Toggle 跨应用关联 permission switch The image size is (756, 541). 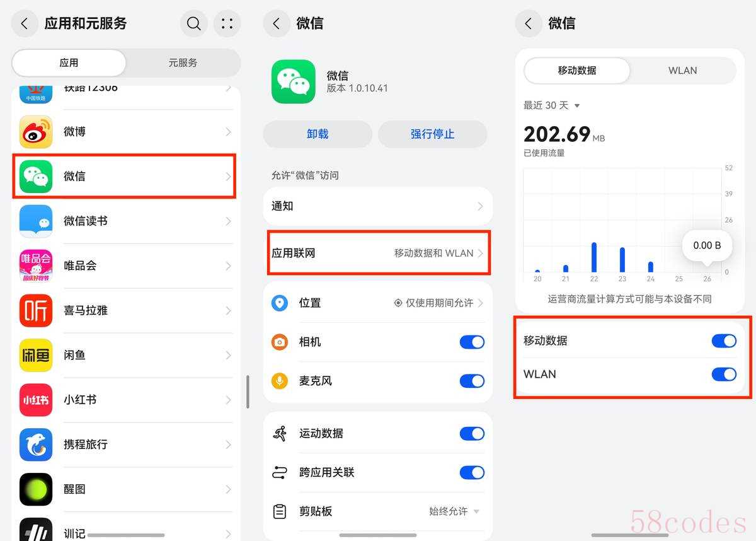(x=472, y=472)
